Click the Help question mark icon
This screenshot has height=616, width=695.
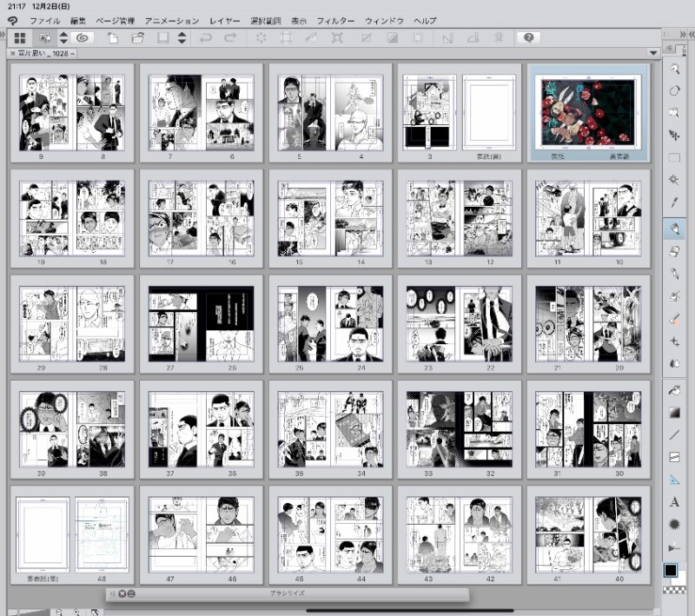(x=528, y=38)
